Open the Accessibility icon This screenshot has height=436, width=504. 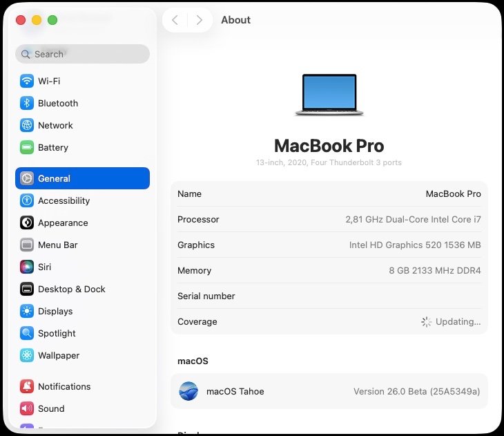tap(27, 200)
